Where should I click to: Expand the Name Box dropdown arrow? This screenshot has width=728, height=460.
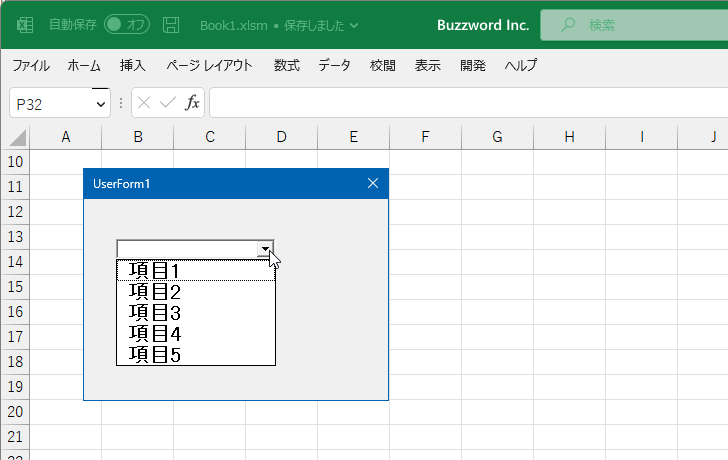coord(100,104)
